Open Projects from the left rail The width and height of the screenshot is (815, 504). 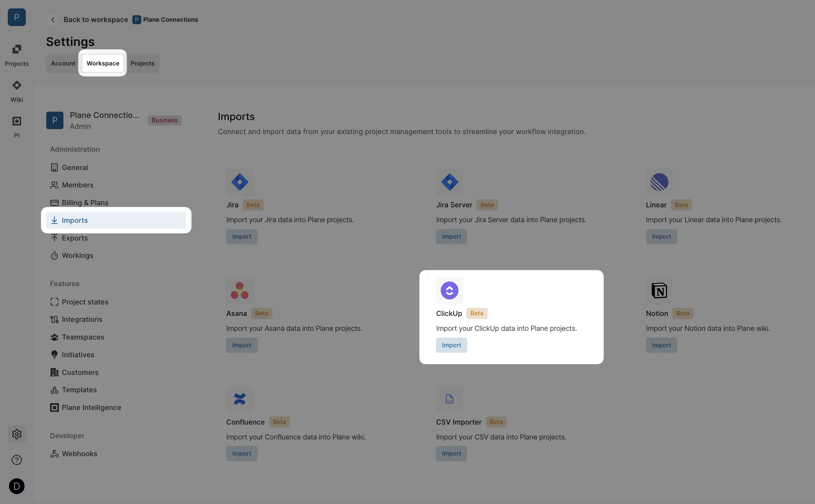(17, 55)
